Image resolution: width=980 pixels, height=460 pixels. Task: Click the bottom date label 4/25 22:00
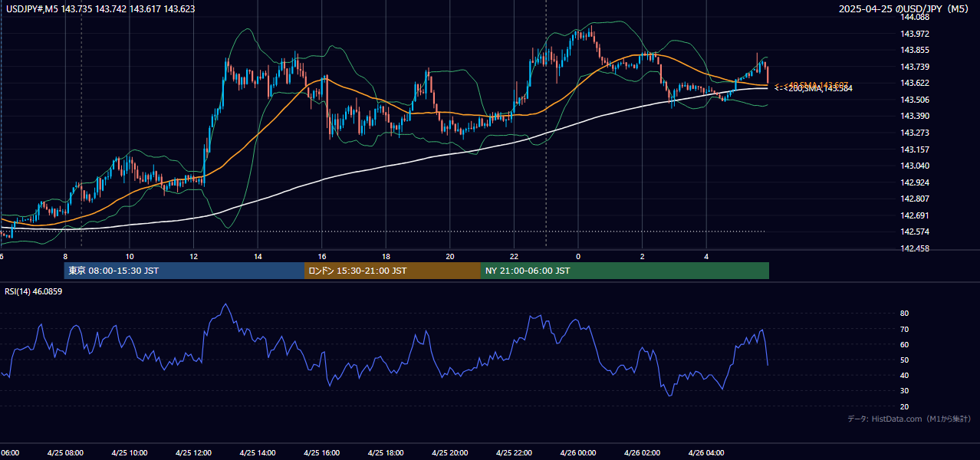coord(514,452)
